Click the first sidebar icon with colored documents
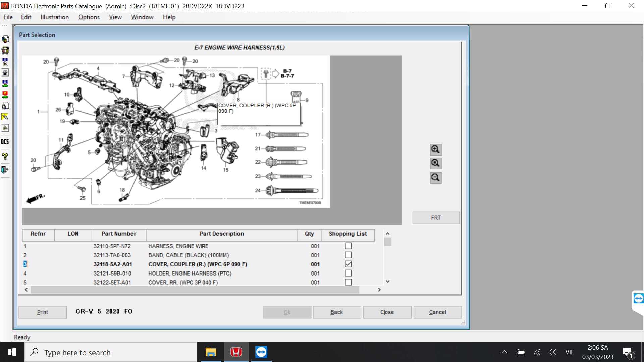Viewport: 644px width, 362px height. (x=5, y=39)
